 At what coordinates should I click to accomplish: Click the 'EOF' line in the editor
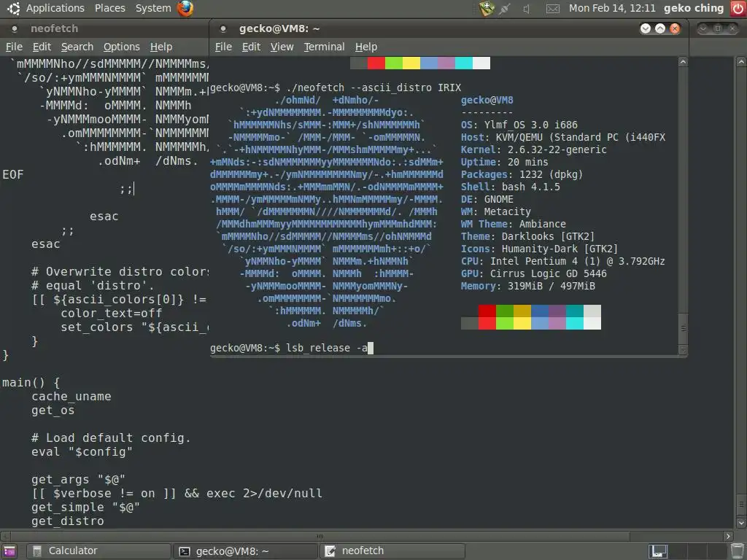pos(13,175)
